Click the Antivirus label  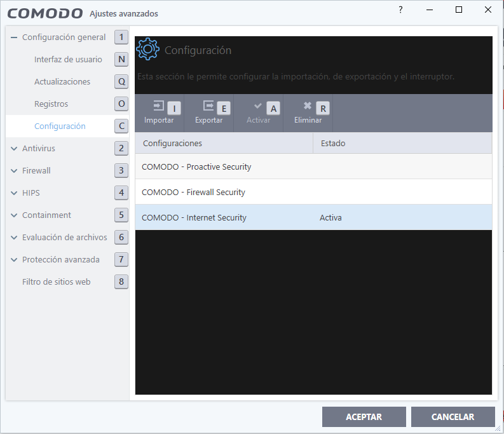point(39,149)
